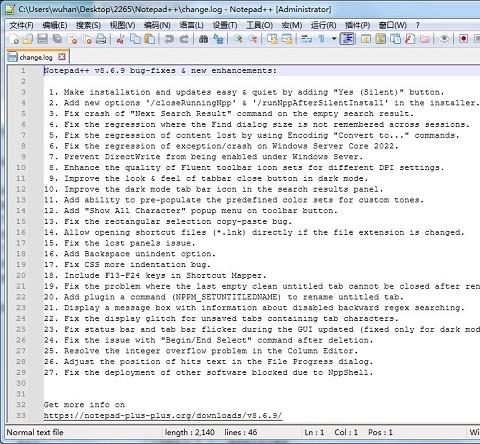Click the 'lines : 46' status bar field
Viewport: 480px width, 444px height.
coord(241,432)
